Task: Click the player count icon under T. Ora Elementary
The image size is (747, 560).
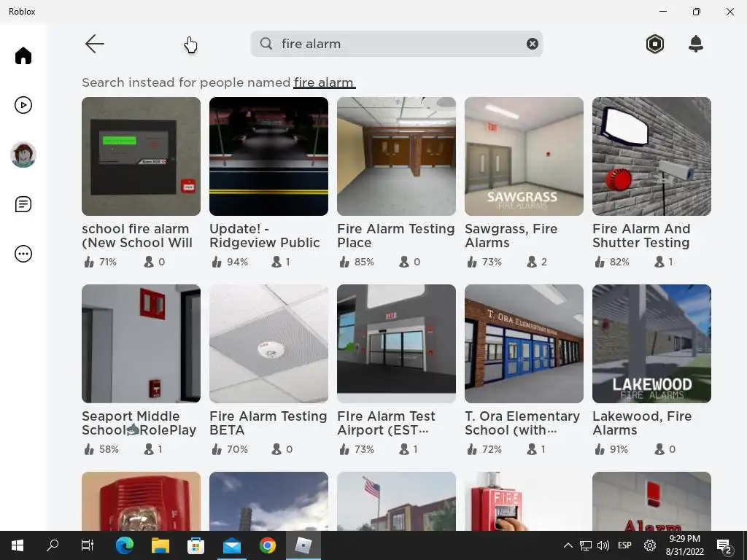Action: click(x=532, y=449)
